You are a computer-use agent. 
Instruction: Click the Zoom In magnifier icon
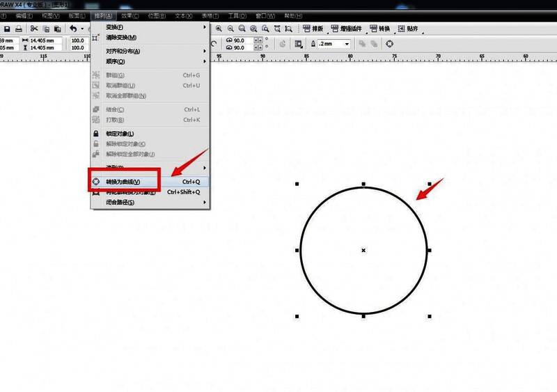click(219, 29)
